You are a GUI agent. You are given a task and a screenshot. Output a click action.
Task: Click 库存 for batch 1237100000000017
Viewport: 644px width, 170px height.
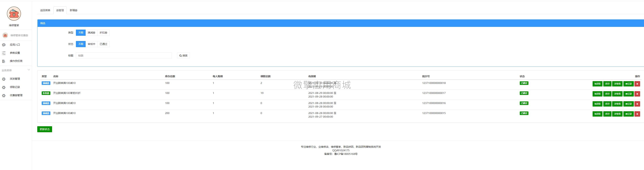607,94
